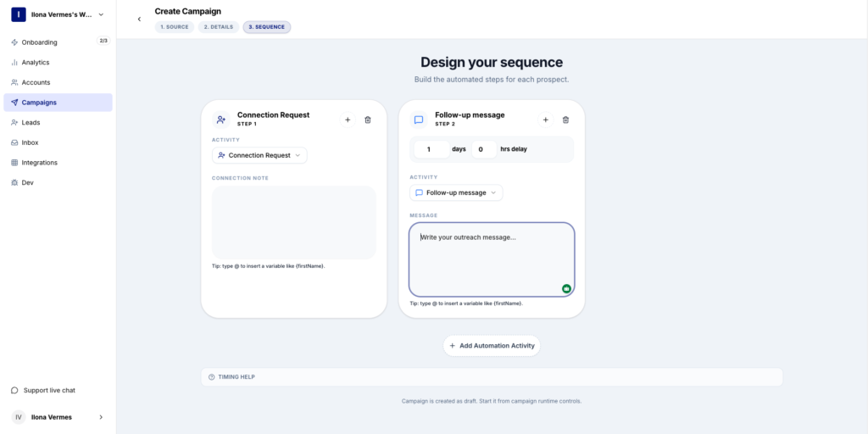Click the days delay input field
868x434 pixels.
tap(432, 149)
